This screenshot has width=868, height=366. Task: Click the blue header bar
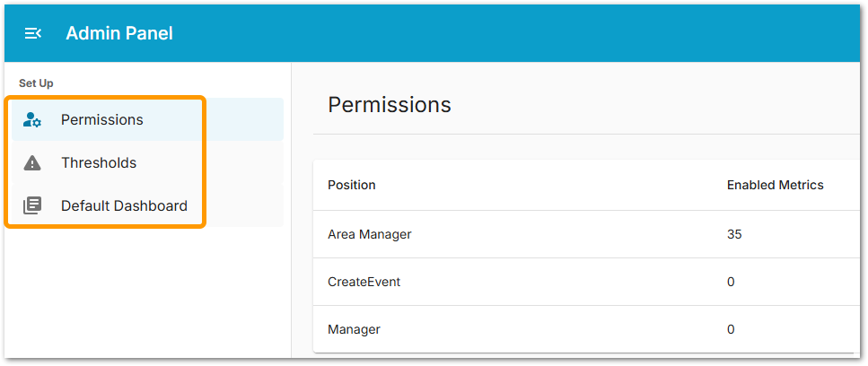point(521,33)
